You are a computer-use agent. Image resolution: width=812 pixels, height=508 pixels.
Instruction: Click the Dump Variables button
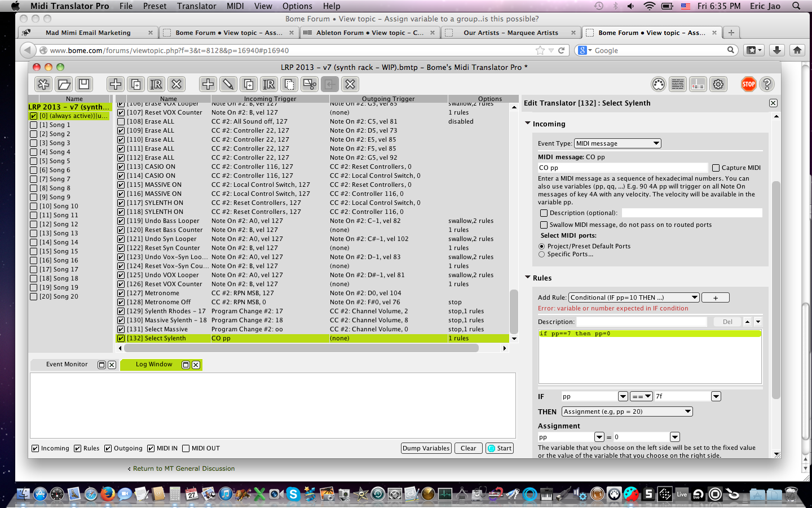(x=426, y=448)
